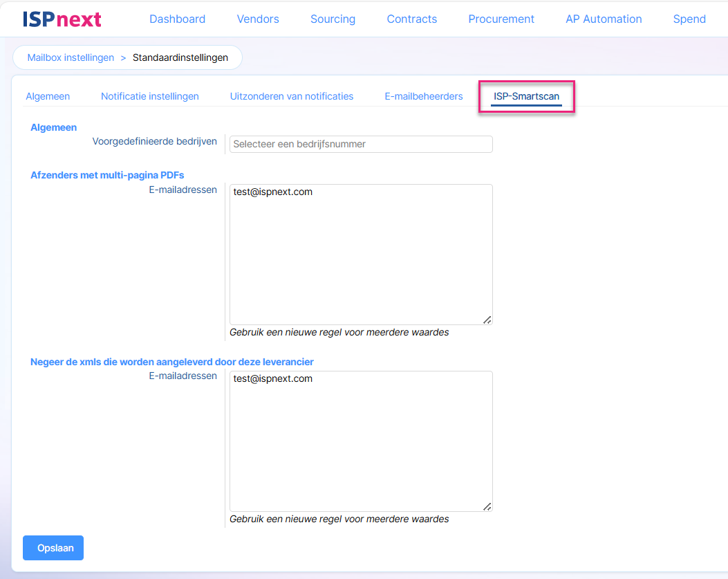Open the Procurement section
The image size is (728, 579).
coord(501,19)
